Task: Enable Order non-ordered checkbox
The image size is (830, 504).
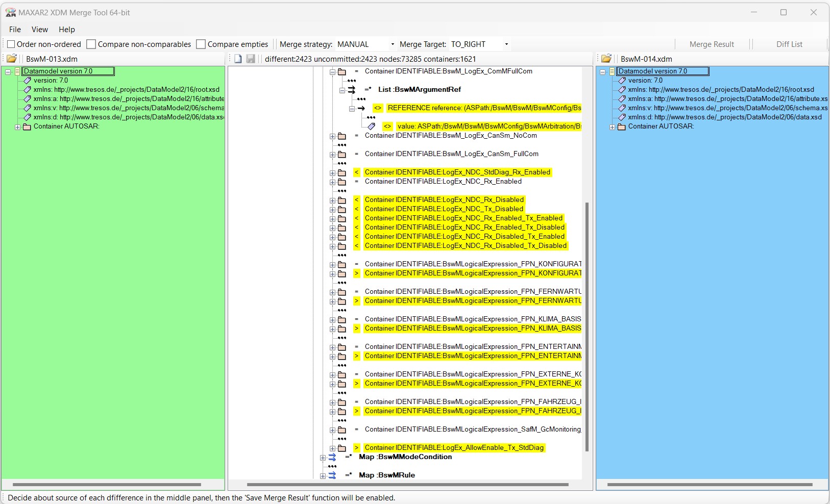Action: [11, 44]
